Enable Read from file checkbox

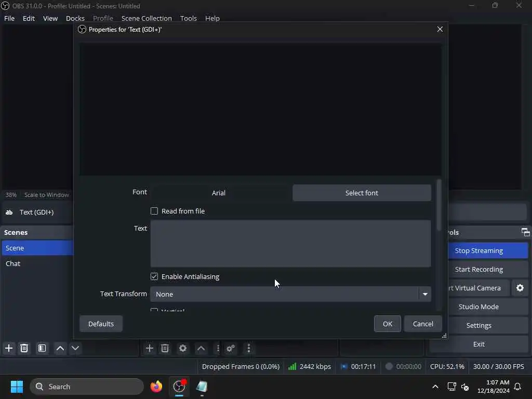[x=154, y=211]
